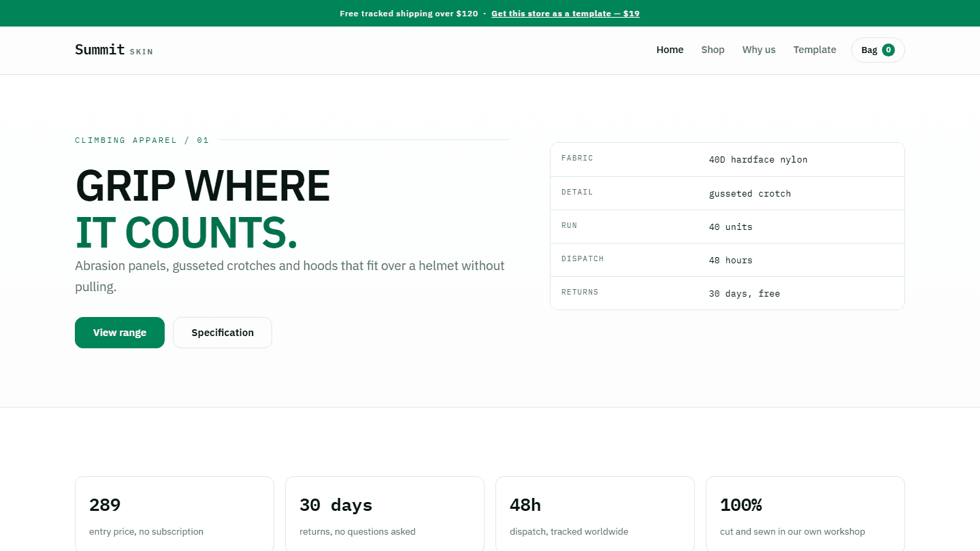The width and height of the screenshot is (980, 551).
Task: Click the '30 days' stat figure
Action: (336, 505)
